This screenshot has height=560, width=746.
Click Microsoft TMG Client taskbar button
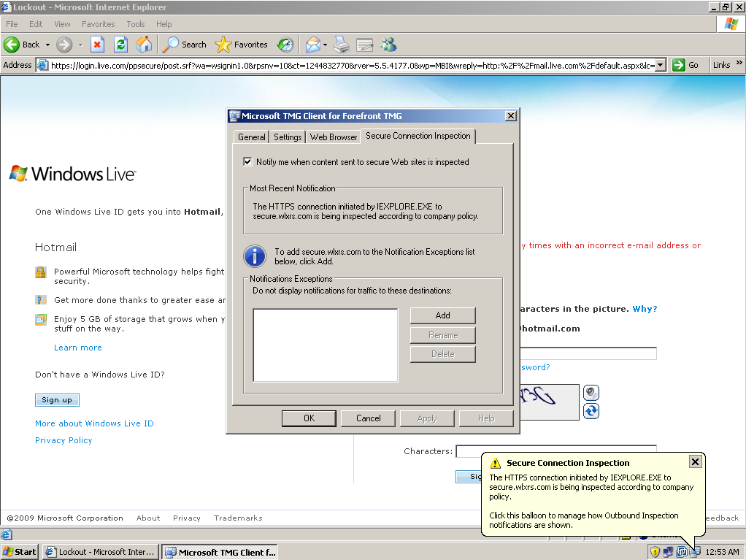[x=220, y=552]
